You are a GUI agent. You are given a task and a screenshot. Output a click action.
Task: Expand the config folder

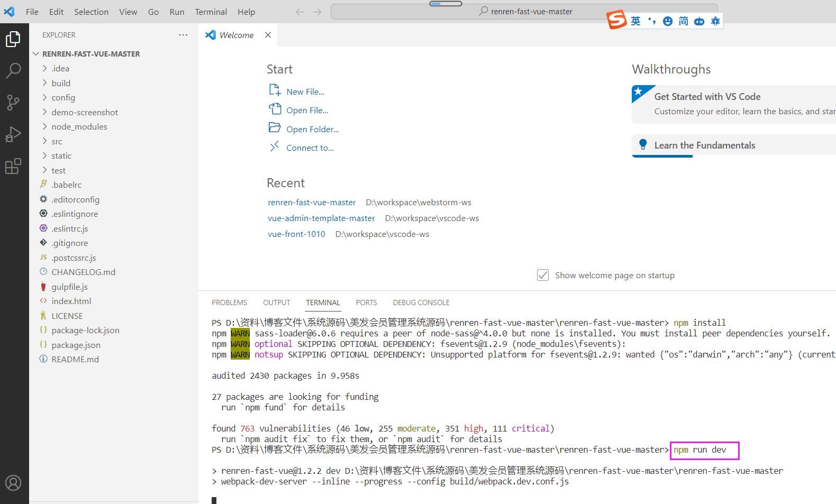[44, 97]
